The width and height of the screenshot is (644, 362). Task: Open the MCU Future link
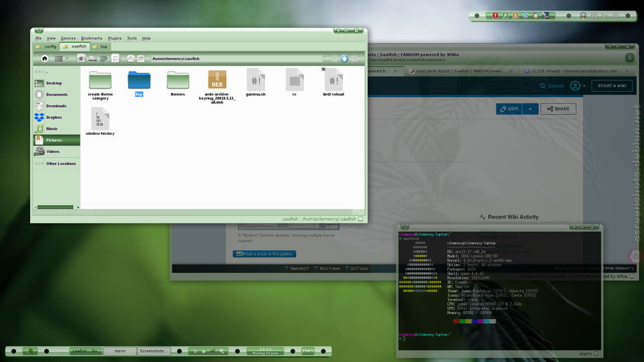pyautogui.click(x=327, y=268)
